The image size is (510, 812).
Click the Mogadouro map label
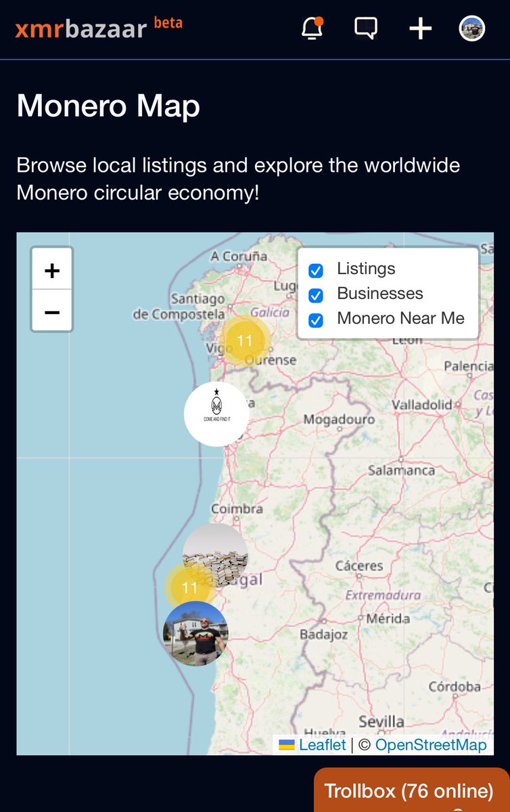[x=339, y=420]
